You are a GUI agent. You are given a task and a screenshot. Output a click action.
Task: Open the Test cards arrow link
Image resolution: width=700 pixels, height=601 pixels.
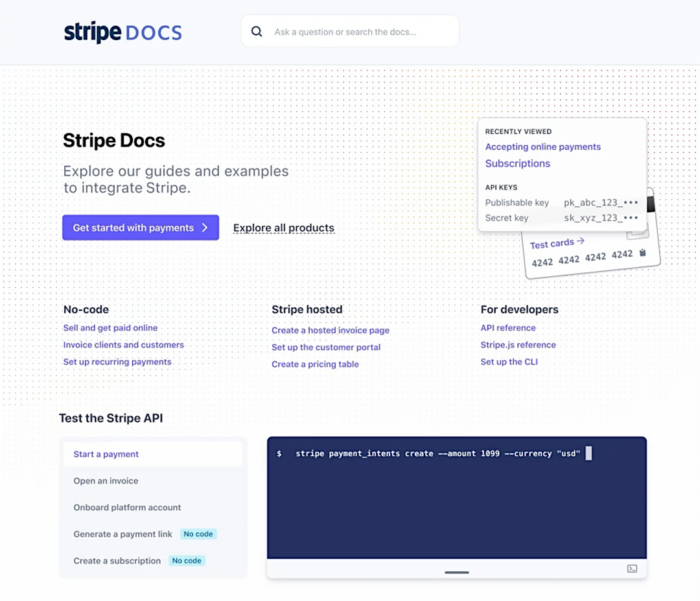pyautogui.click(x=557, y=243)
